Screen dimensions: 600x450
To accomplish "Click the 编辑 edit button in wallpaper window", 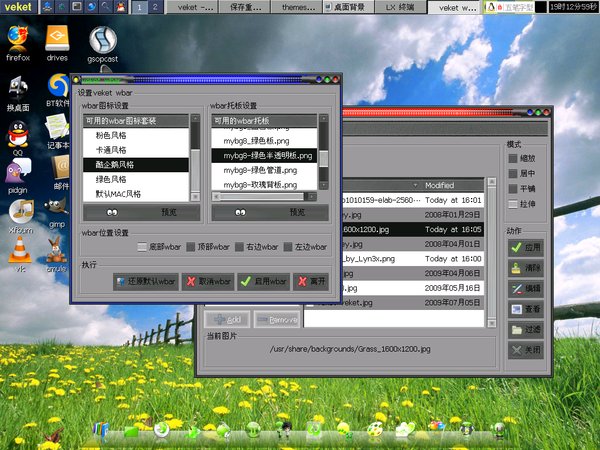I will pos(526,288).
